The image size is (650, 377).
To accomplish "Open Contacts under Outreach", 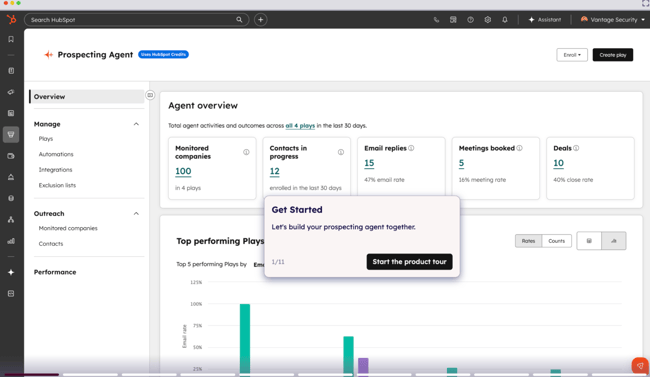I will point(51,244).
